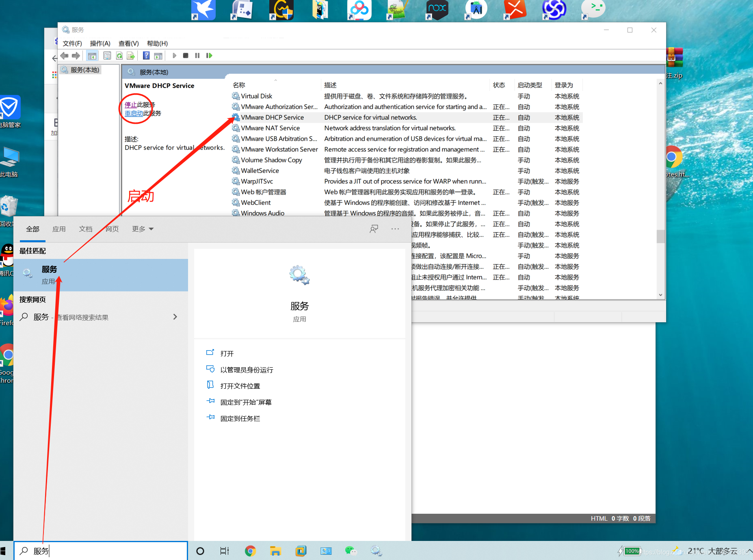The image size is (753, 560).
Task: Select the VMware DHCP Service row
Action: point(406,117)
